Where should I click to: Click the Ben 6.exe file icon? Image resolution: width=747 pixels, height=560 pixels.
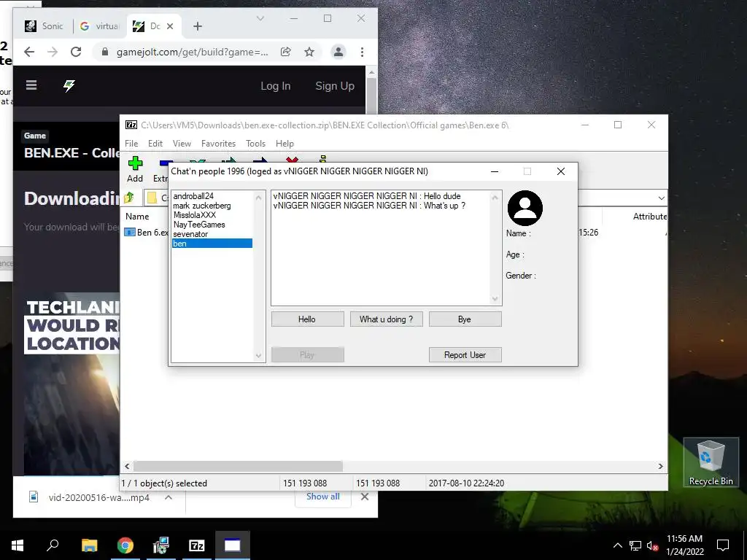coord(130,233)
